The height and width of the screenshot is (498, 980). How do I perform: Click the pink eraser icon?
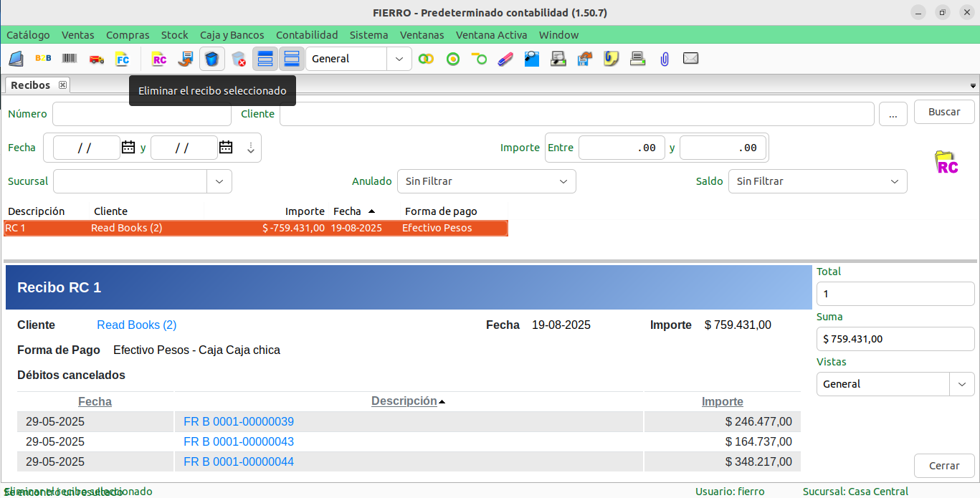[505, 59]
